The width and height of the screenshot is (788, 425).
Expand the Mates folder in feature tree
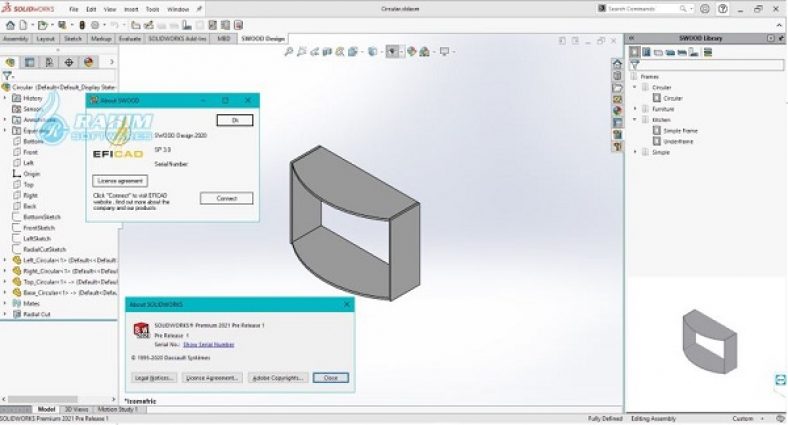click(6, 303)
